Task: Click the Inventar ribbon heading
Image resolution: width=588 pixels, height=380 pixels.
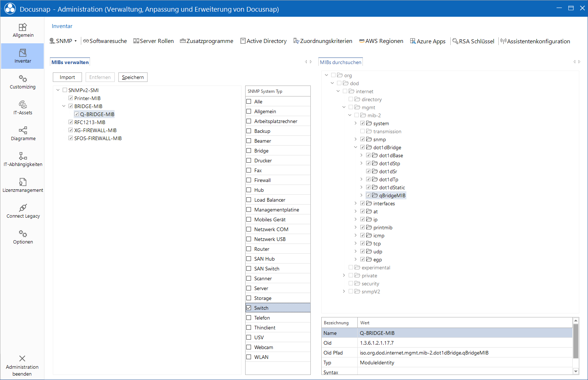Action: [62, 26]
